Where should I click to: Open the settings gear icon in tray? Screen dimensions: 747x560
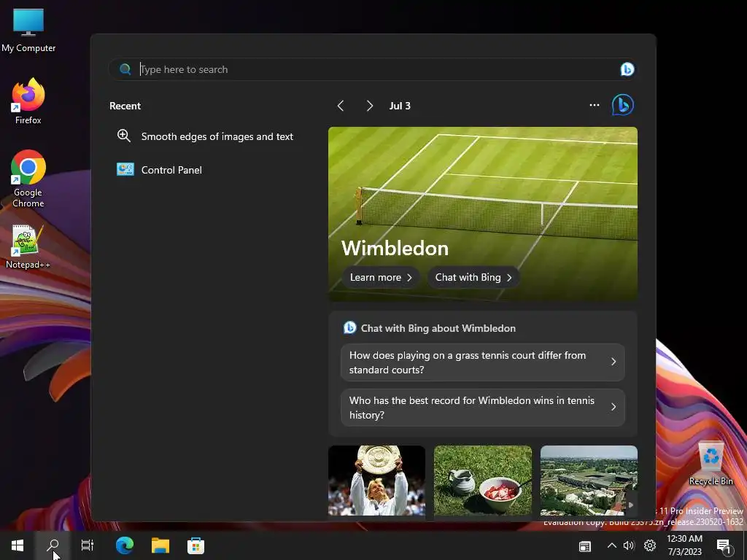650,545
